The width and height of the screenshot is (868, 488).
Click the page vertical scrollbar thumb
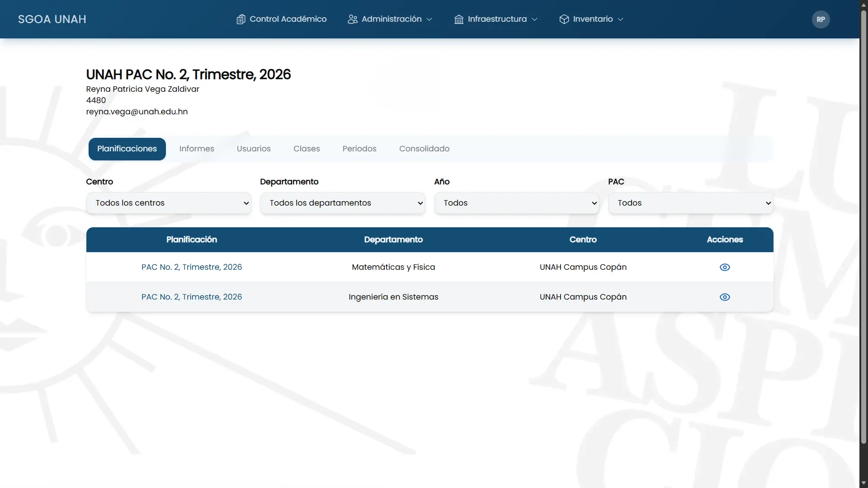click(x=863, y=226)
